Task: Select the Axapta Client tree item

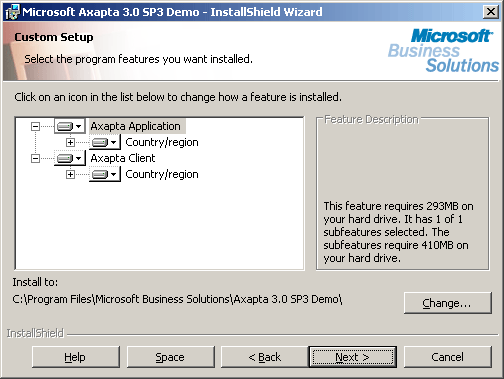Action: pyautogui.click(x=123, y=158)
